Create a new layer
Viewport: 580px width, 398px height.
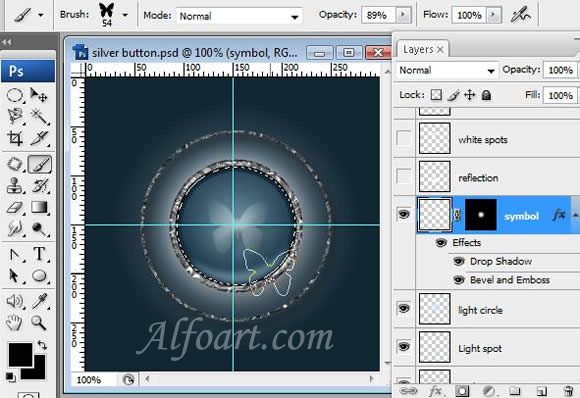click(x=542, y=391)
